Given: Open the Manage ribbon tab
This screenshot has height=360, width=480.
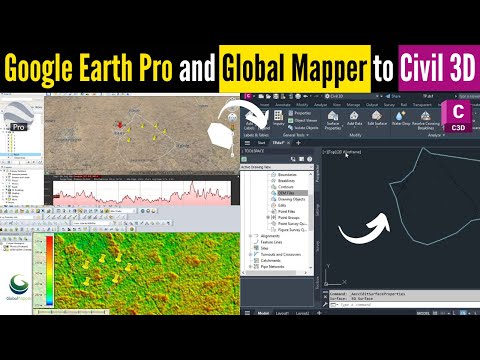Looking at the screenshot, I should click(x=353, y=105).
